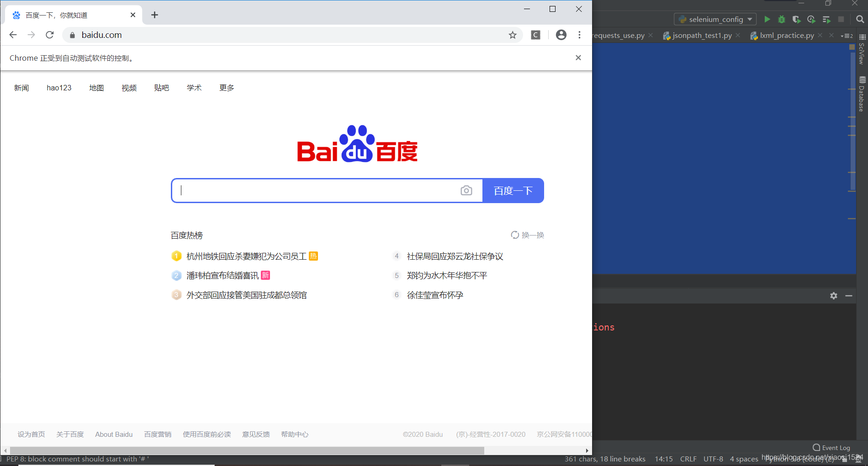Close the lxml_practice.py tab
Image resolution: width=868 pixels, height=466 pixels.
[820, 35]
